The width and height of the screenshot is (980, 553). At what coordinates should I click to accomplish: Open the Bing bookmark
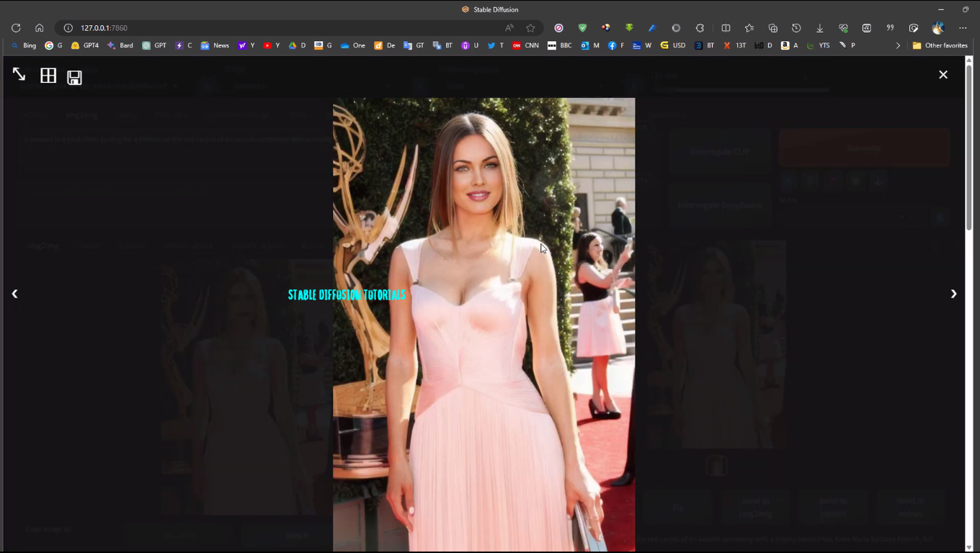(x=24, y=45)
